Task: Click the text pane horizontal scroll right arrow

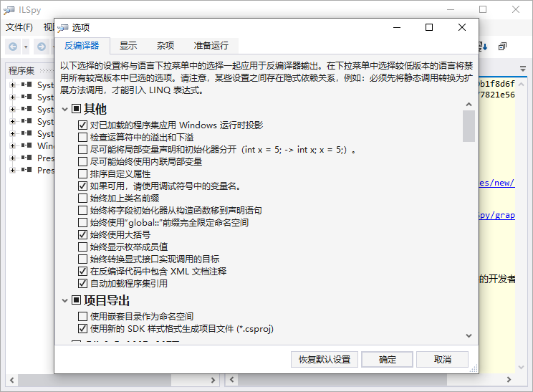Action: (x=509, y=380)
